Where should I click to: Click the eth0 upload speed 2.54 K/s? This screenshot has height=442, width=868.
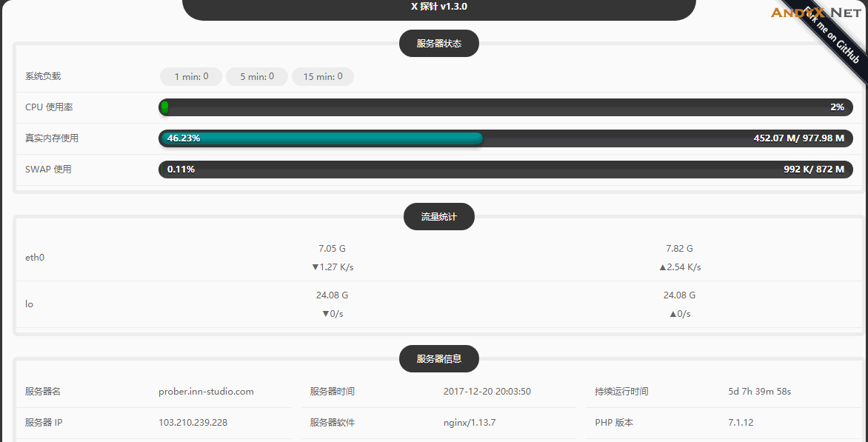[x=679, y=267]
